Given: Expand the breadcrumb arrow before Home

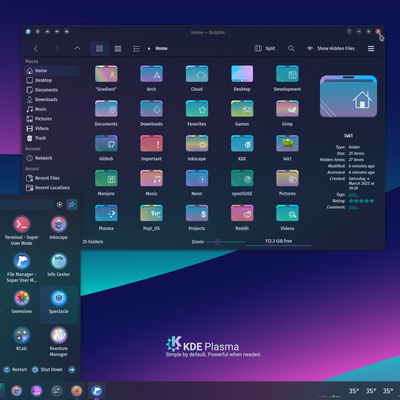Looking at the screenshot, I should click(x=149, y=49).
